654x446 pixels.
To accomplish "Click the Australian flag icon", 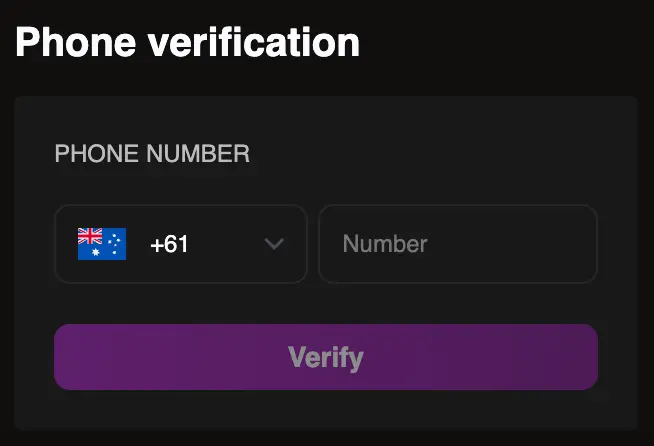I will (102, 244).
